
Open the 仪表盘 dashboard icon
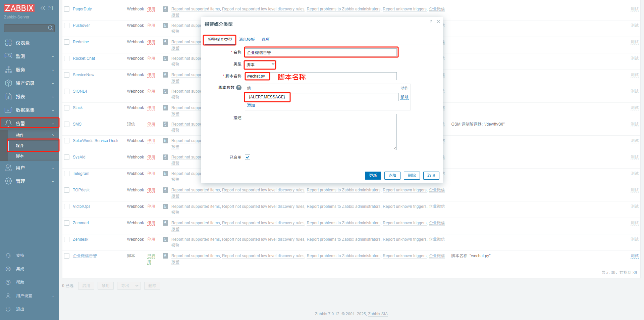click(x=8, y=43)
